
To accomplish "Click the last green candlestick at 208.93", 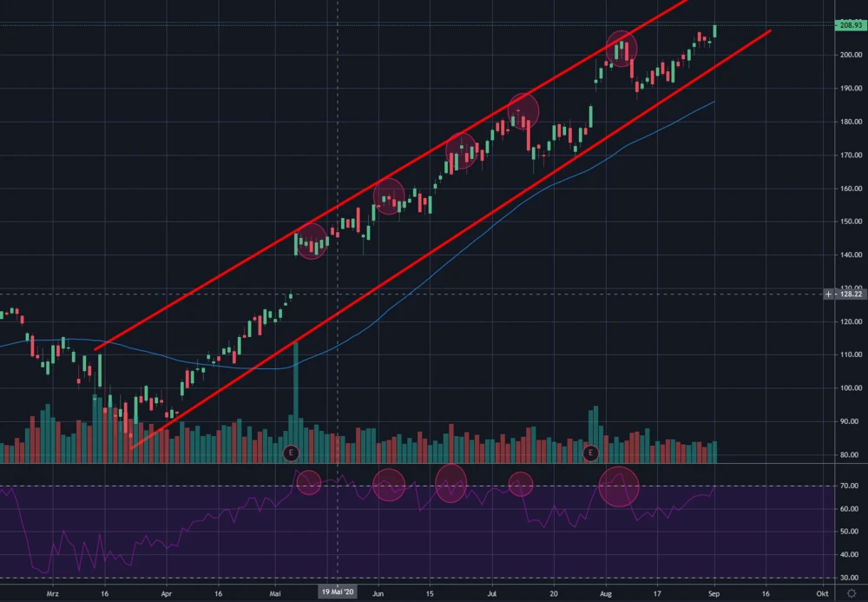I will [715, 31].
